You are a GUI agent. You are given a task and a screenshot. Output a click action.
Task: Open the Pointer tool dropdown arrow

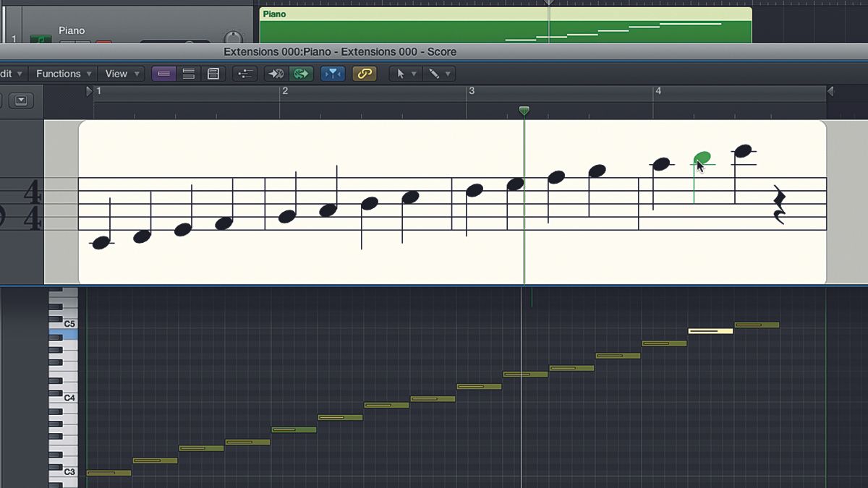(414, 73)
